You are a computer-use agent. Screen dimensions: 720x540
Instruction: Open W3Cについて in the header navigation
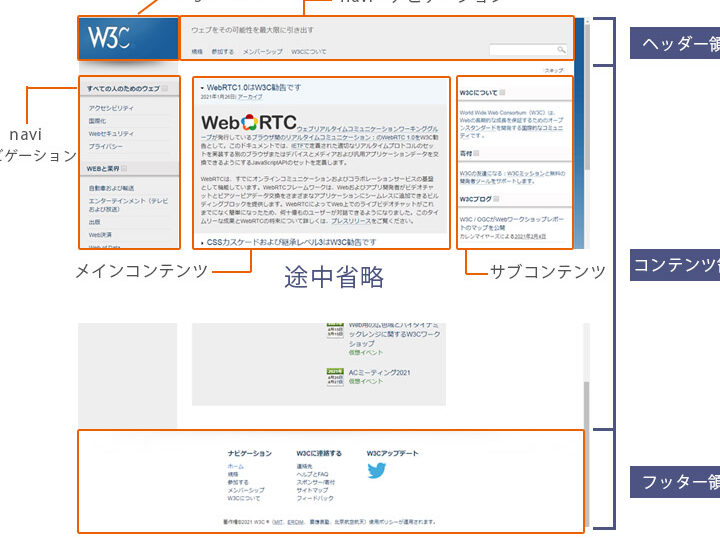pyautogui.click(x=309, y=50)
